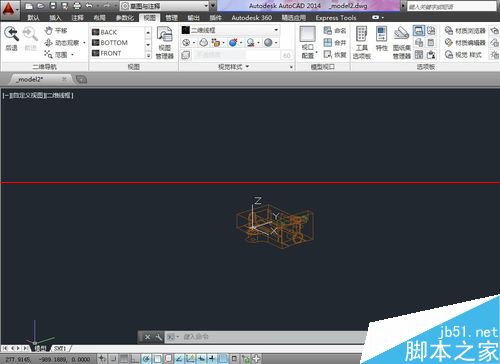
Task: Open the Properties (特性) palette icon
Action: (x=382, y=39)
